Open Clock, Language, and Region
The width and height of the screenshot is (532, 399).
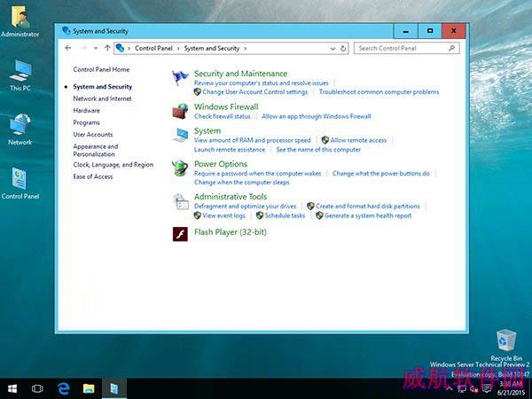(113, 165)
